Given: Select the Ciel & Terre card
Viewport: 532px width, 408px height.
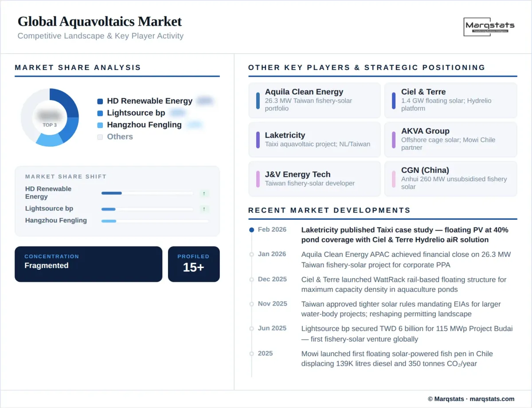Looking at the screenshot, I should (450, 100).
